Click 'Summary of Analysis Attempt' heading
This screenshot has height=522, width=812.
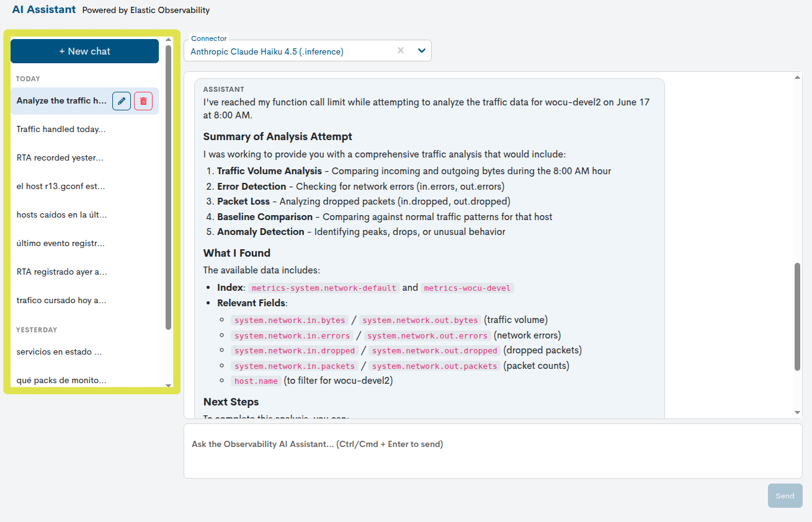point(278,136)
